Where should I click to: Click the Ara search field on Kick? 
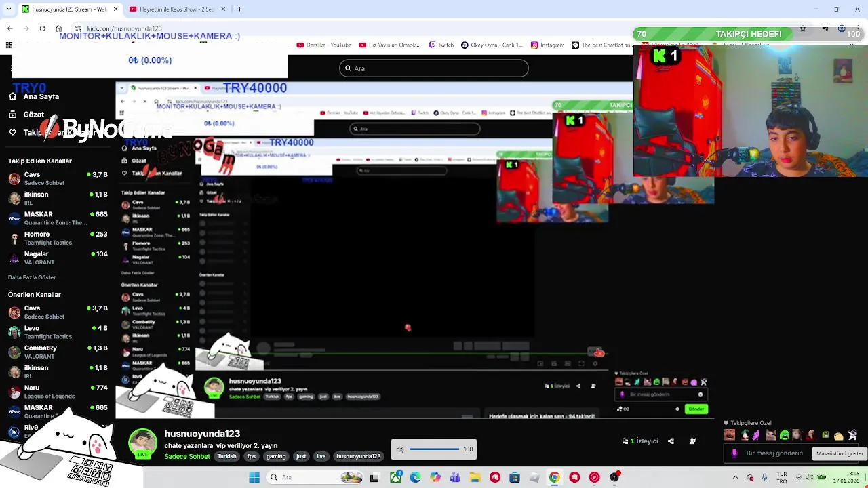(434, 68)
